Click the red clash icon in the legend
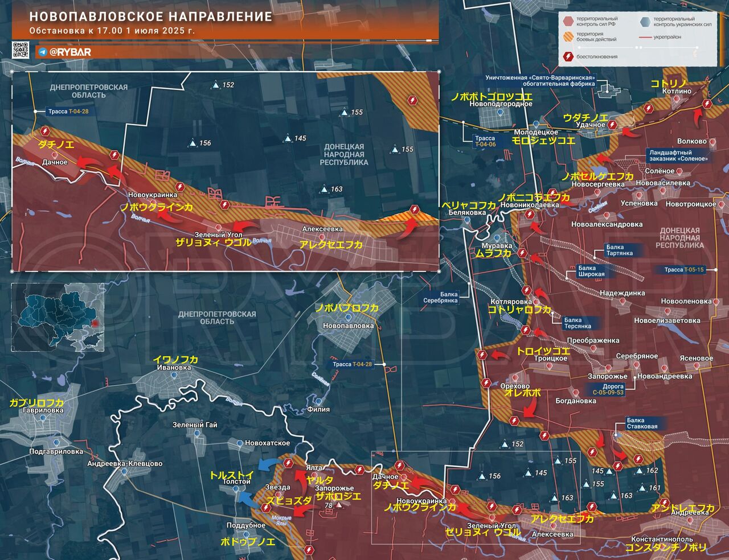The image size is (729, 560). (x=568, y=56)
